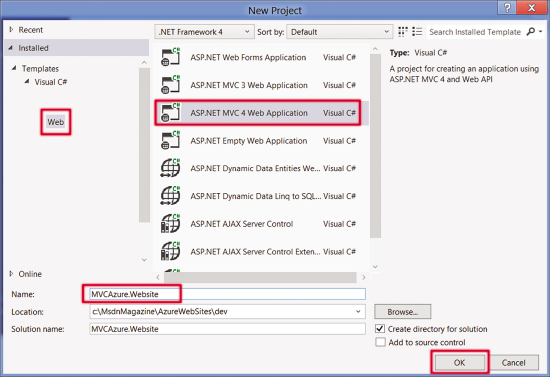Click template tree scroll up arrow
Image resolution: width=550 pixels, height=377 pixels.
click(144, 62)
